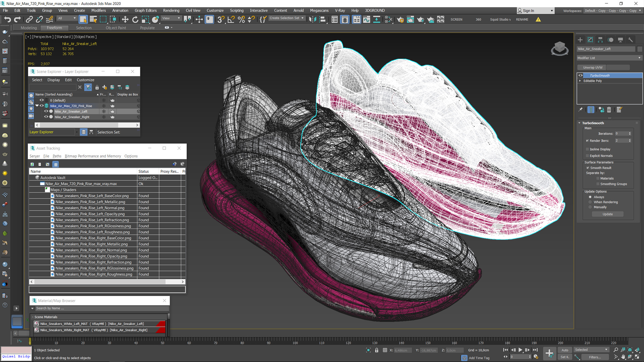The image size is (644, 362).
Task: Expand the Editable Poly stack entry
Action: [x=580, y=81]
